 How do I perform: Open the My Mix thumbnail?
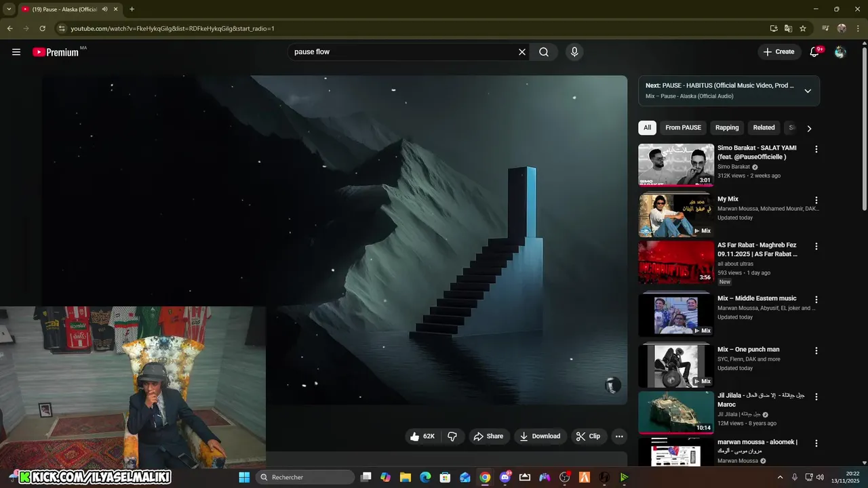tap(676, 216)
